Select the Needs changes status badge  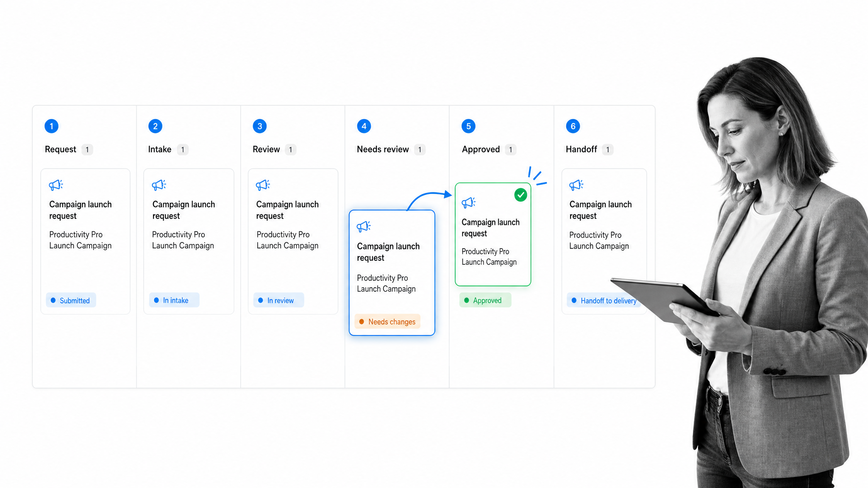coord(387,322)
